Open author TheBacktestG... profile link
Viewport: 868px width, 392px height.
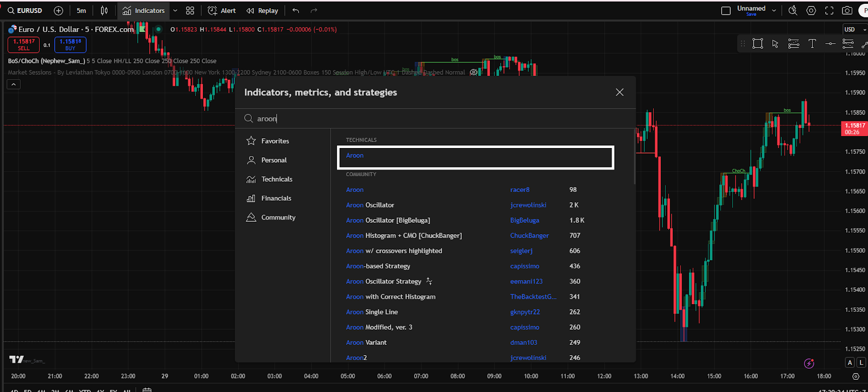533,297
